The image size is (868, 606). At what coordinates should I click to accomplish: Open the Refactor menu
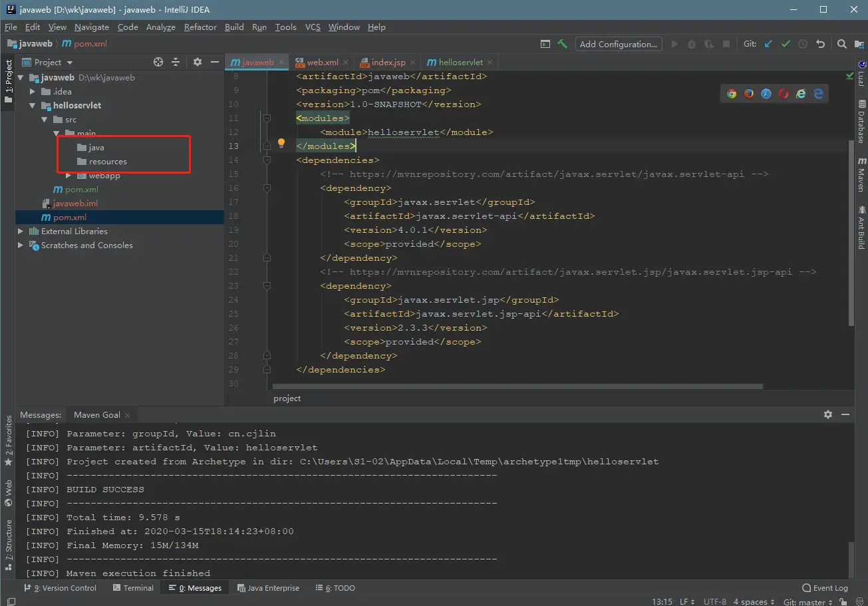click(x=200, y=27)
